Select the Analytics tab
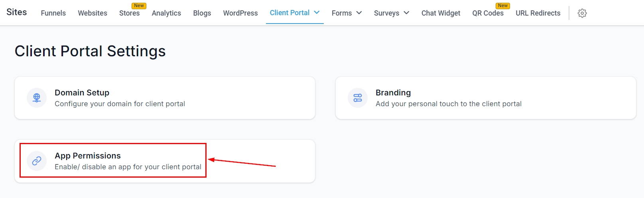The width and height of the screenshot is (644, 198). 166,13
